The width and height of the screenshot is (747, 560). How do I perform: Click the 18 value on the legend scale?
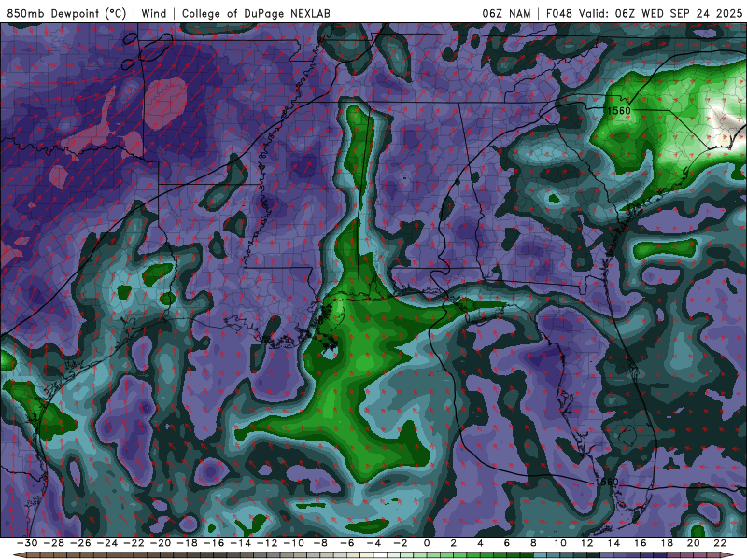pyautogui.click(x=667, y=543)
